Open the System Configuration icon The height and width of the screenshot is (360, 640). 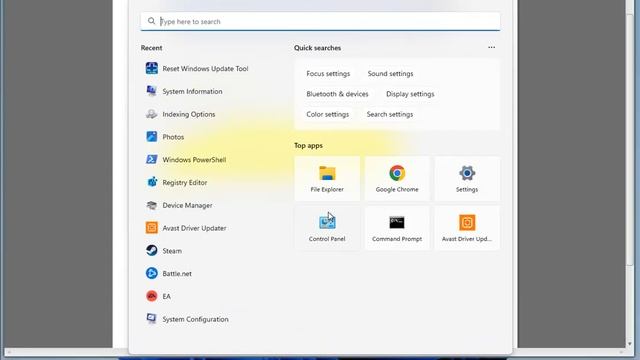click(x=151, y=319)
